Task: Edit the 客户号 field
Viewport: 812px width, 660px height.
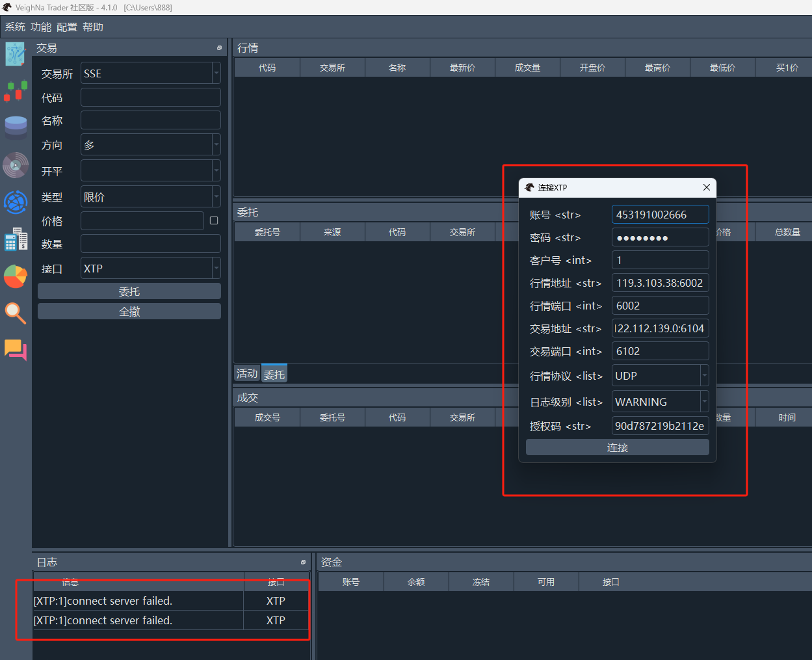Action: click(661, 260)
